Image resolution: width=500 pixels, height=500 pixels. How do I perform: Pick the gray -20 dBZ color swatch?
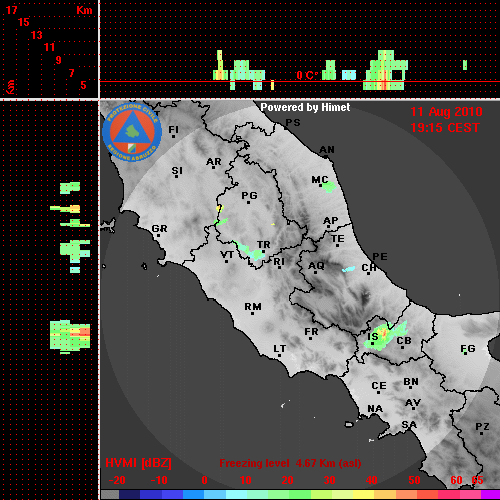110,494
